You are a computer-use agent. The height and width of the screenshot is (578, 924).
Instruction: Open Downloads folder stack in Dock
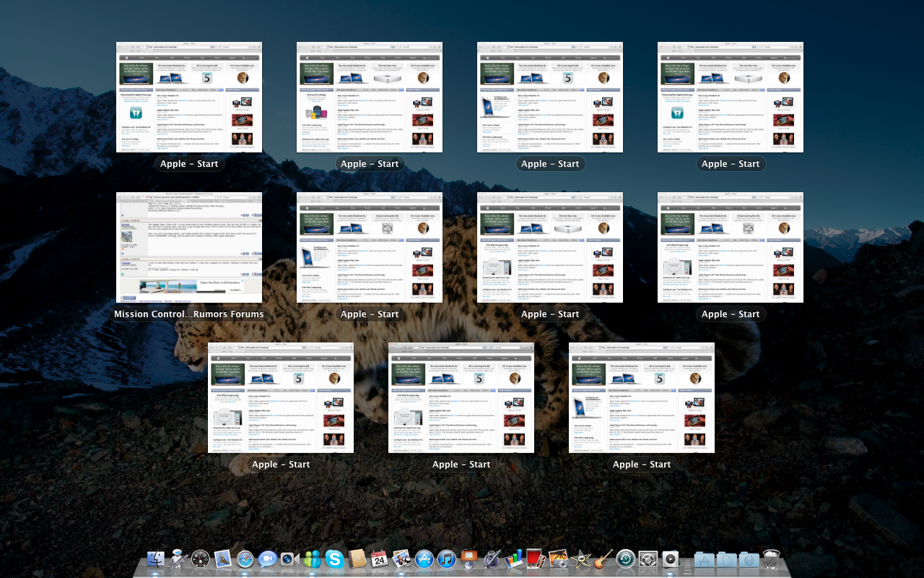(x=749, y=559)
